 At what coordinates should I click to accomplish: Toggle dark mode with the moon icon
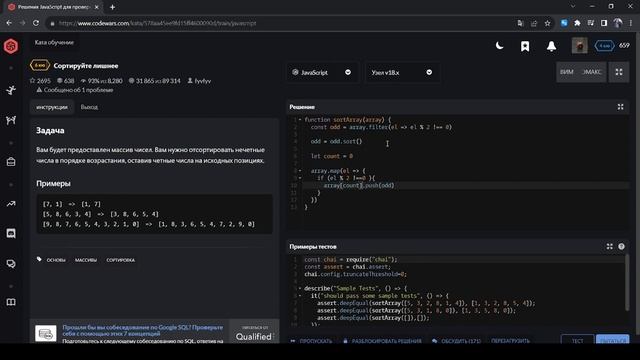pos(499,46)
